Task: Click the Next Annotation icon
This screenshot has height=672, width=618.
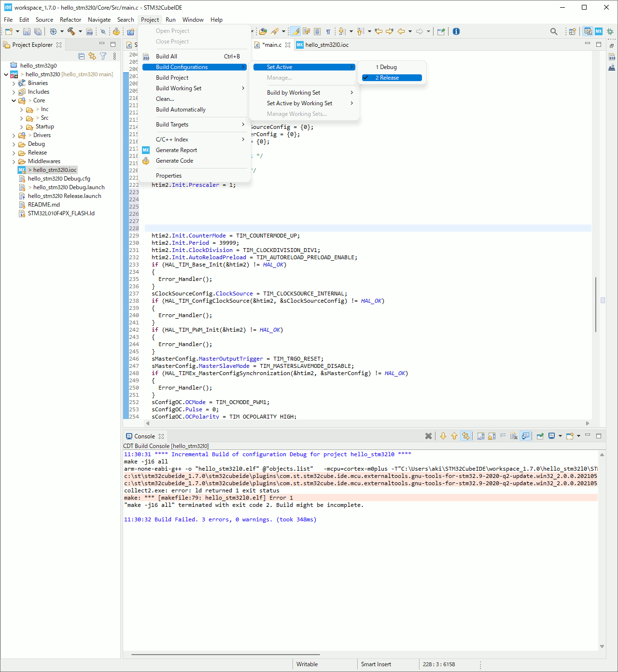Action: [x=342, y=31]
